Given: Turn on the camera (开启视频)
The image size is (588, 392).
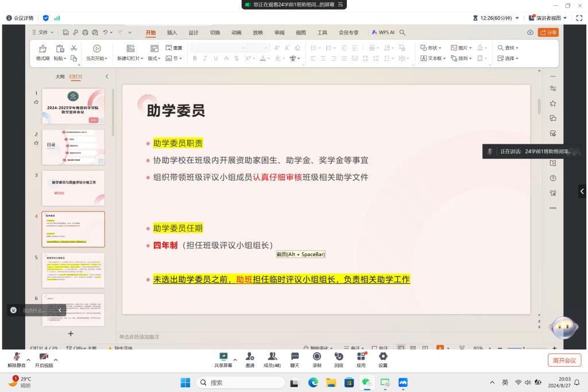Looking at the screenshot, I should click(44, 359).
